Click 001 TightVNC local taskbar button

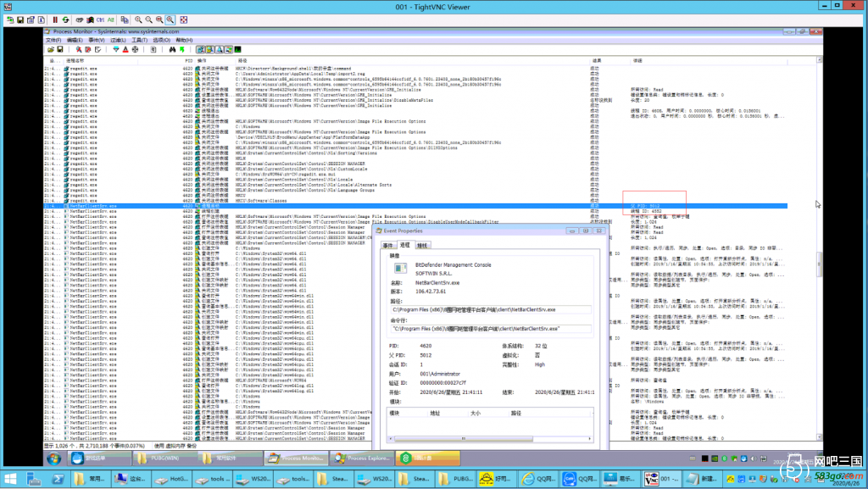pyautogui.click(x=661, y=479)
